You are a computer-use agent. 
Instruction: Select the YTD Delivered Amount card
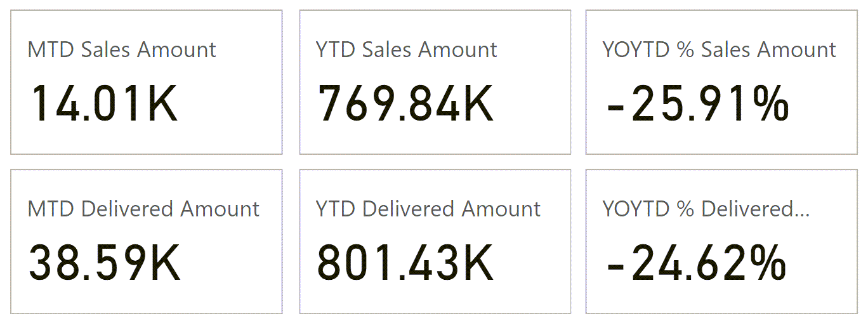tap(435, 241)
